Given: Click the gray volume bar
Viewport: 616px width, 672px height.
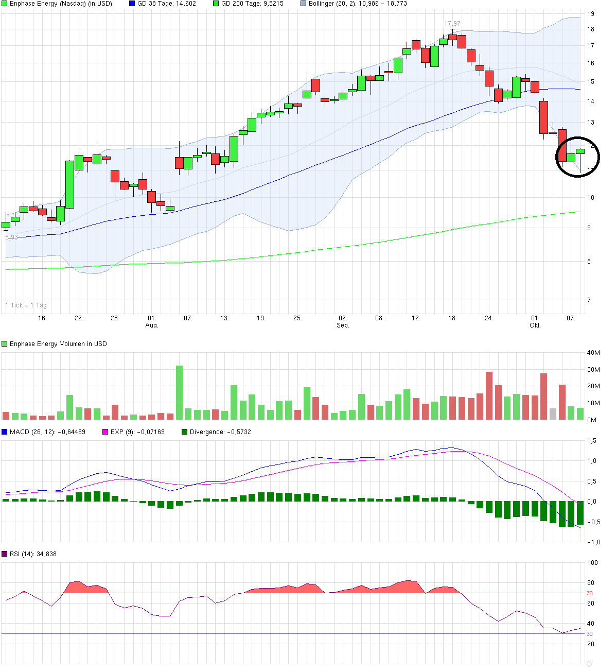Looking at the screenshot, I should (x=553, y=414).
